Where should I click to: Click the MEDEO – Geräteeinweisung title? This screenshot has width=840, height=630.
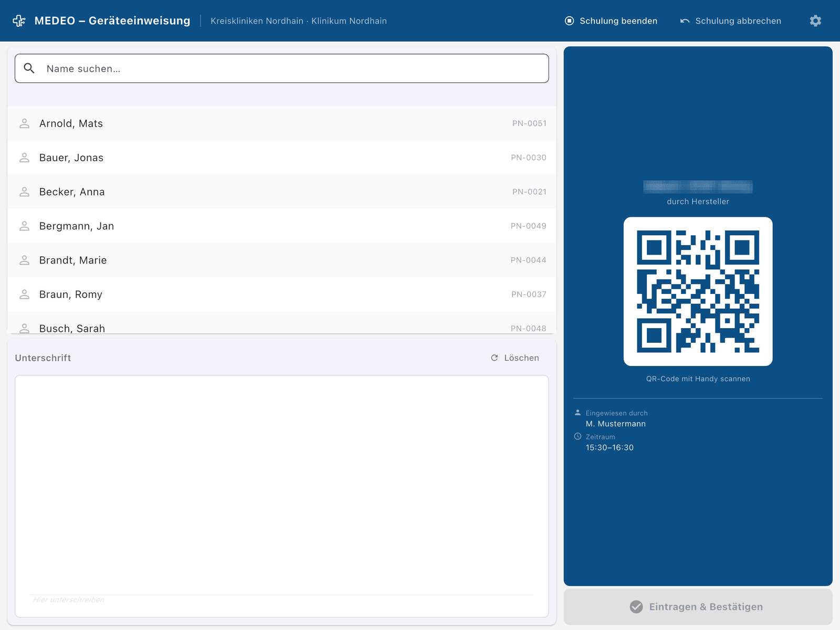[112, 21]
